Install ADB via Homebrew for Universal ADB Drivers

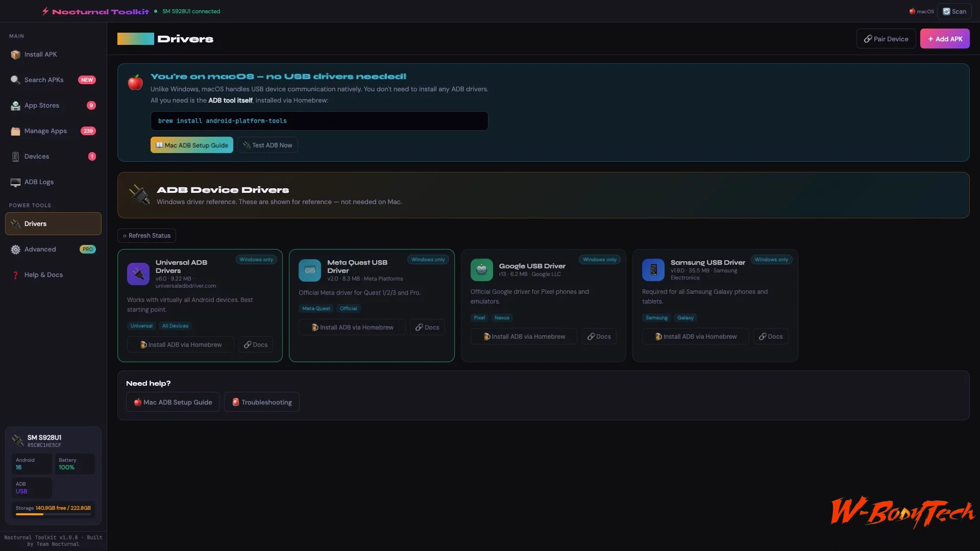click(181, 345)
